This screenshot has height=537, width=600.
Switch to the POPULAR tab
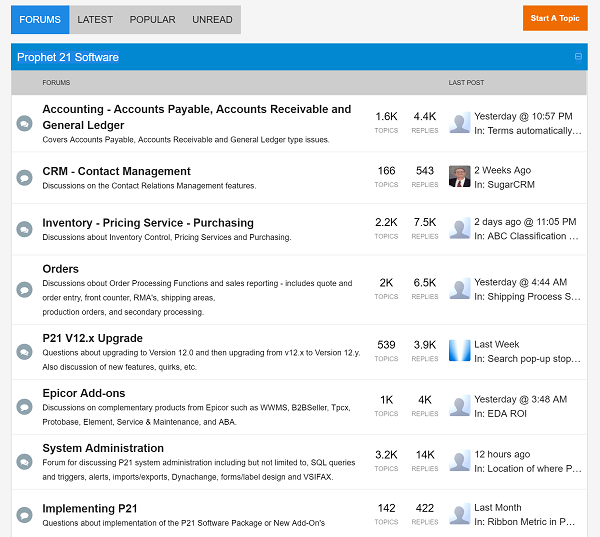pos(152,20)
